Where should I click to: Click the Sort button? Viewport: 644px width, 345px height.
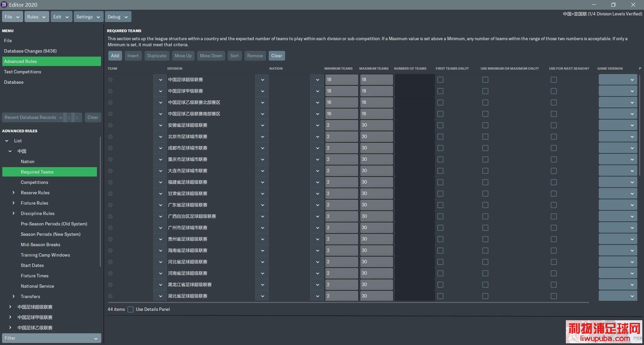point(234,56)
